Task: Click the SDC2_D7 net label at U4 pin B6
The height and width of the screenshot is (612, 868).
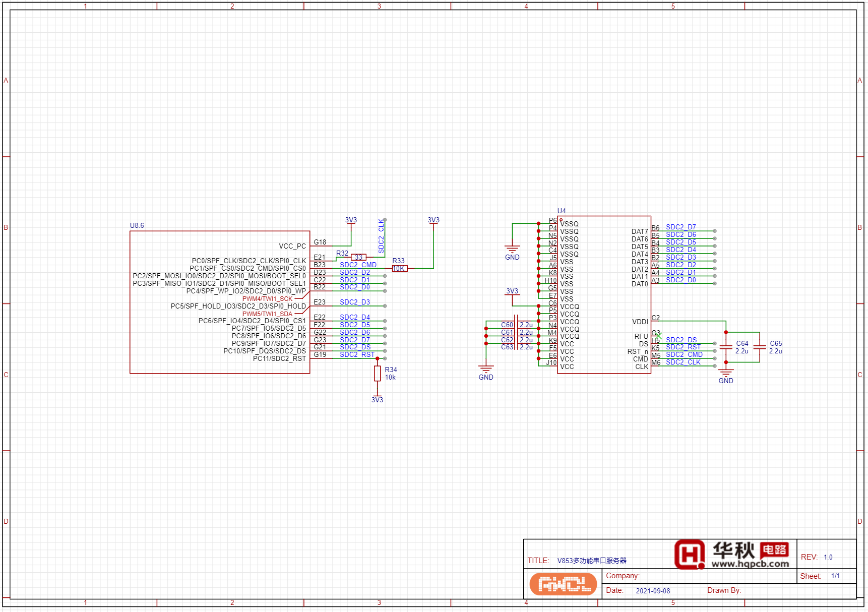Action: coord(680,227)
